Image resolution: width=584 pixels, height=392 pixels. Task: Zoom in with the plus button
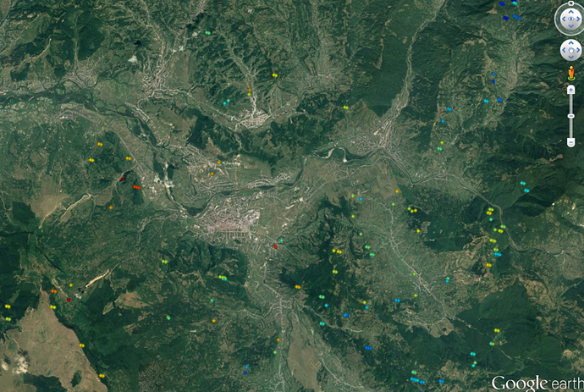coord(571,90)
